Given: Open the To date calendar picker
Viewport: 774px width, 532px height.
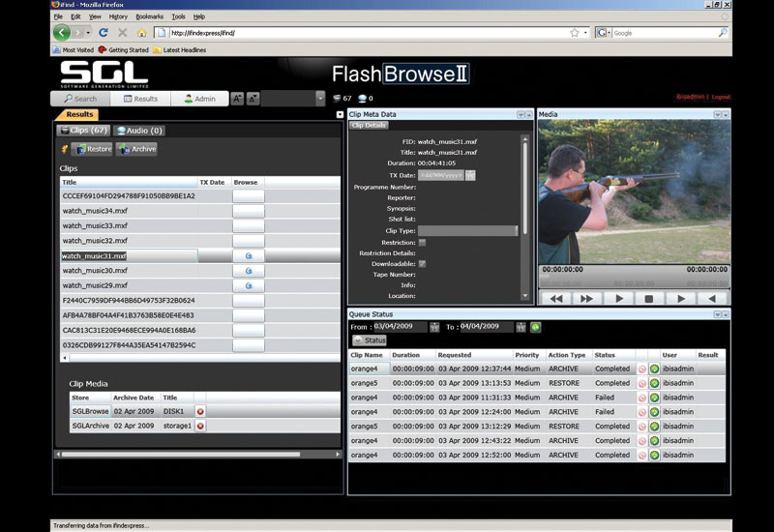Looking at the screenshot, I should [x=521, y=327].
